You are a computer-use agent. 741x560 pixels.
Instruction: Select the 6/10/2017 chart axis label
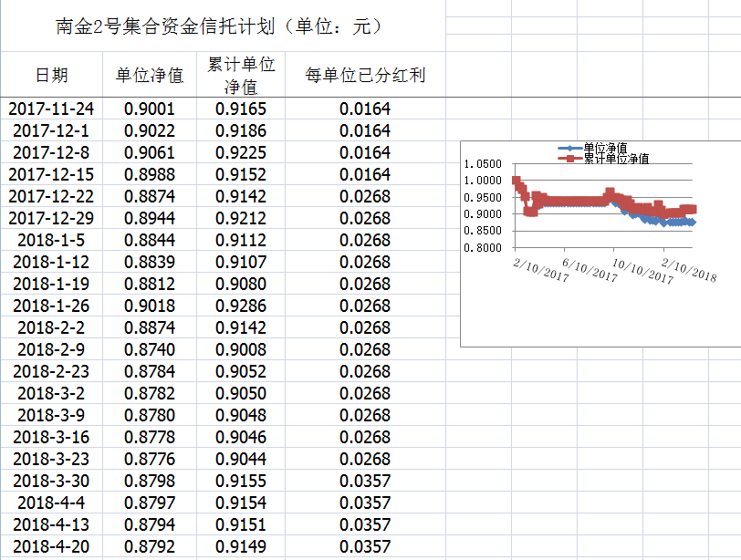point(593,268)
